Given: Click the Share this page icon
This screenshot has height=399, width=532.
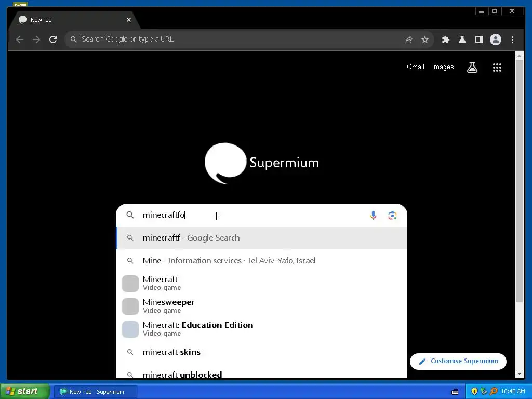Looking at the screenshot, I should (x=408, y=39).
